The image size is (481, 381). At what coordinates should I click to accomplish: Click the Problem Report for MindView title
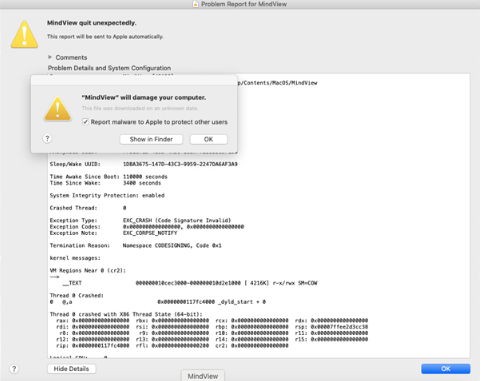pyautogui.click(x=244, y=4)
